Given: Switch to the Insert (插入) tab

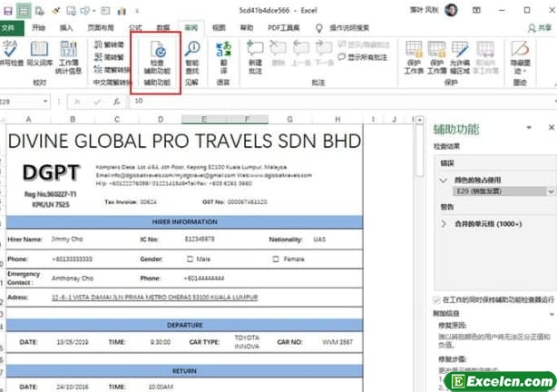Looking at the screenshot, I should tap(66, 28).
